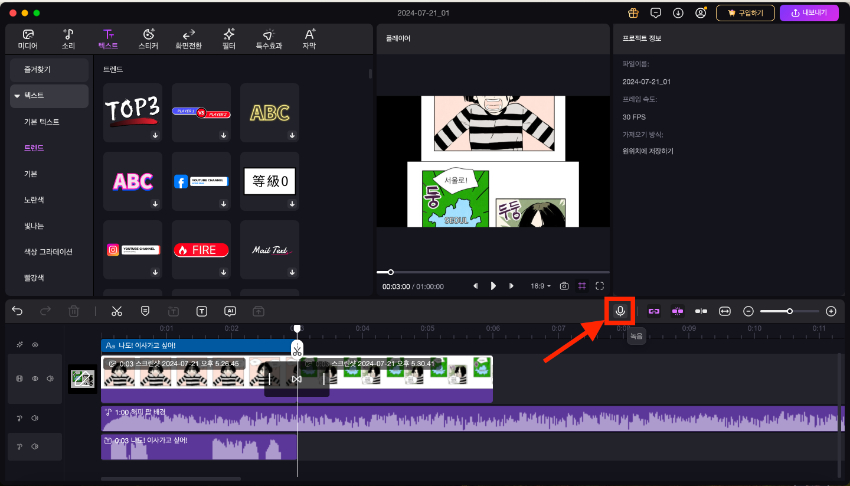Switch to the 스티커 (sticker) tab

point(148,39)
